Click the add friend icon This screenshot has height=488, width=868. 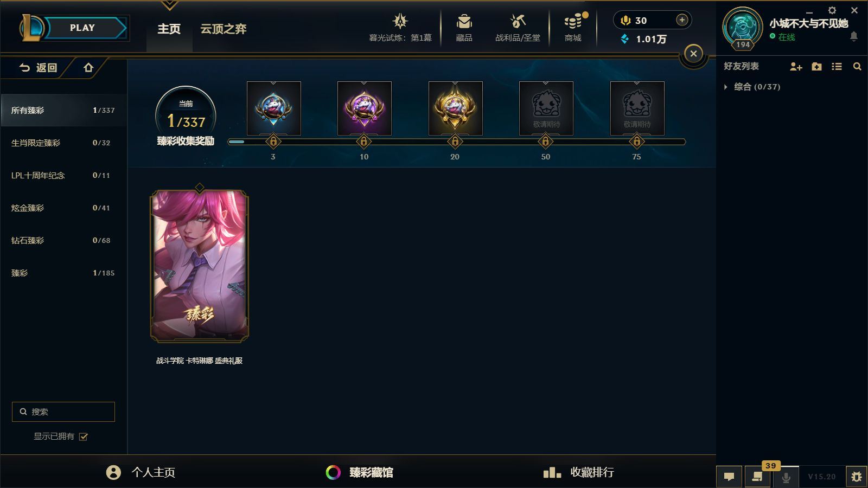pyautogui.click(x=796, y=66)
